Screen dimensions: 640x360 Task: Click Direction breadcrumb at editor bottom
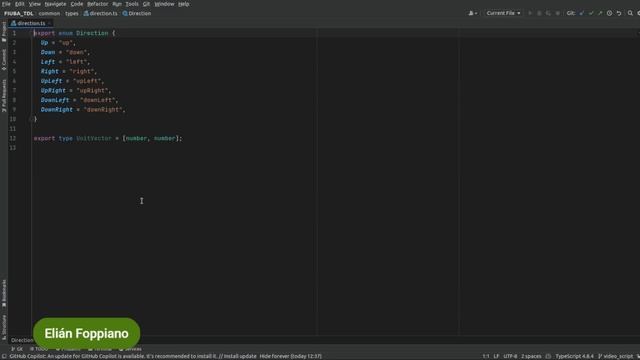tap(22, 340)
